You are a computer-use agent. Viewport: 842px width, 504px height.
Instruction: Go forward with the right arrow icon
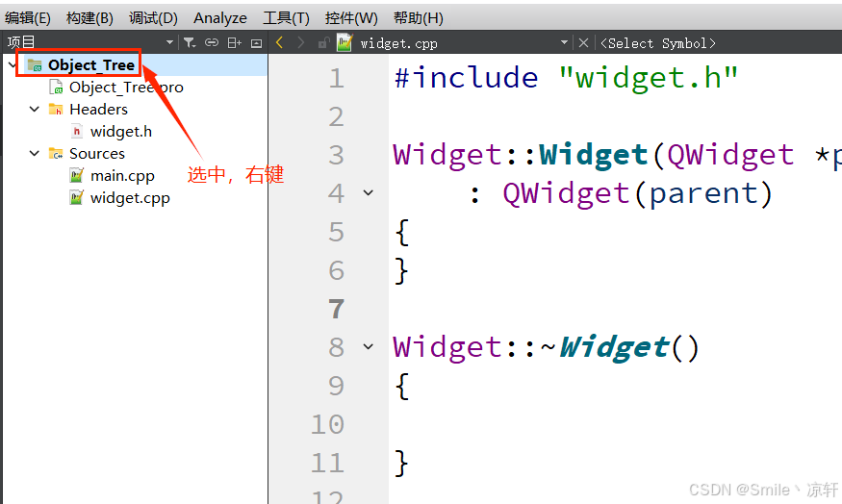[300, 42]
